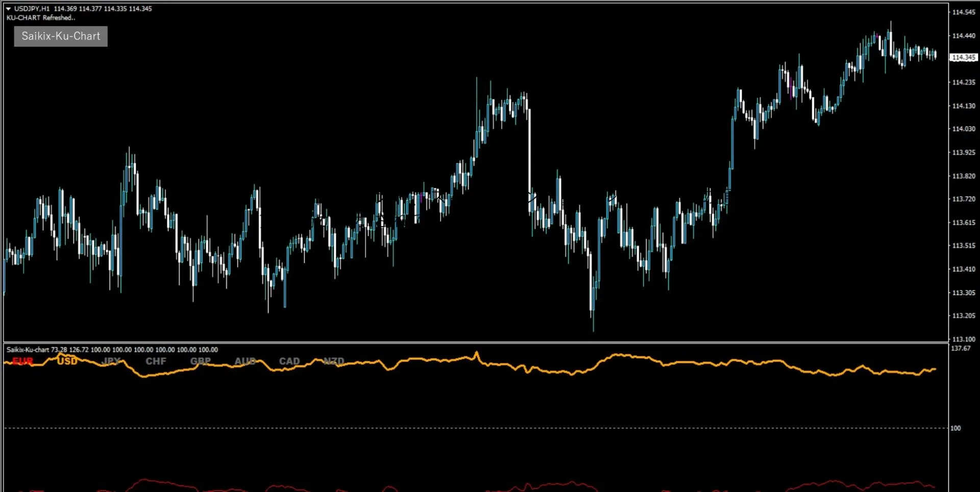Image resolution: width=980 pixels, height=492 pixels.
Task: Toggle the EUR currency line
Action: point(22,361)
